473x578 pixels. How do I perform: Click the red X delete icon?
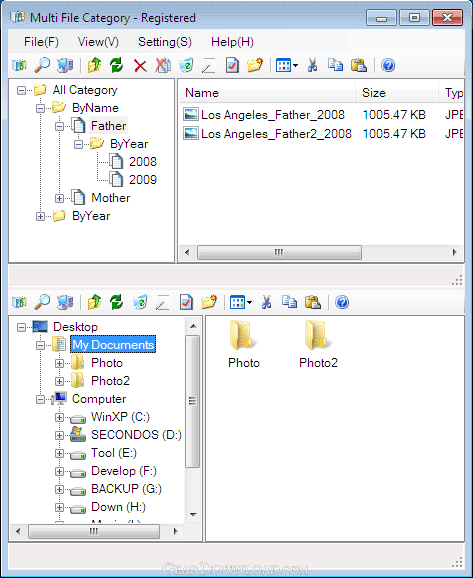[x=140, y=66]
